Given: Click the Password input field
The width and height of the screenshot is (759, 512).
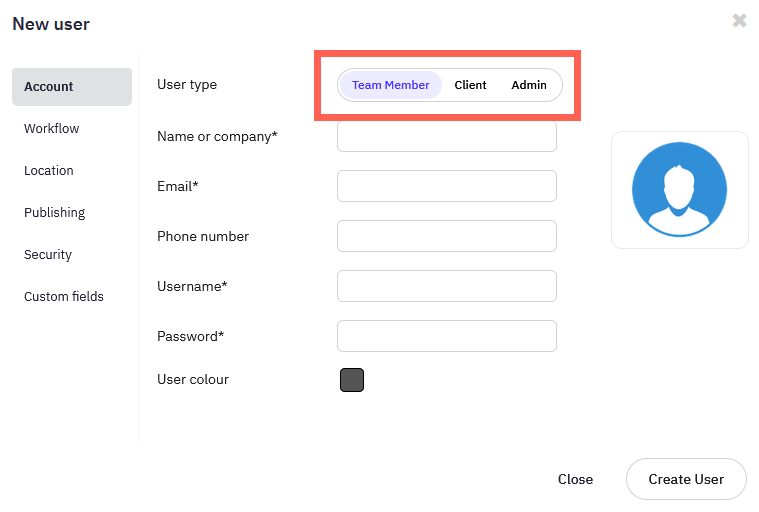Looking at the screenshot, I should (x=447, y=336).
